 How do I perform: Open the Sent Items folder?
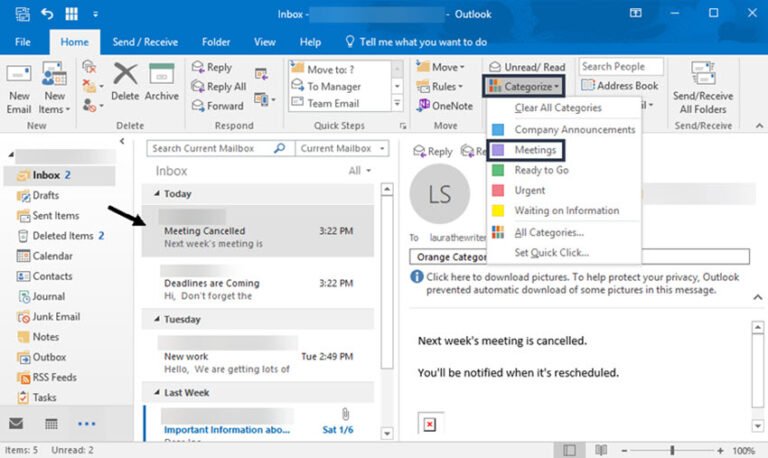pos(48,216)
